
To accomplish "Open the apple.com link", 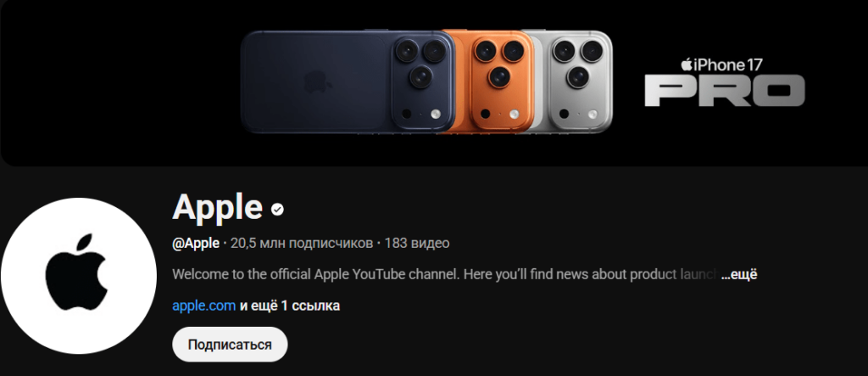I will (203, 306).
